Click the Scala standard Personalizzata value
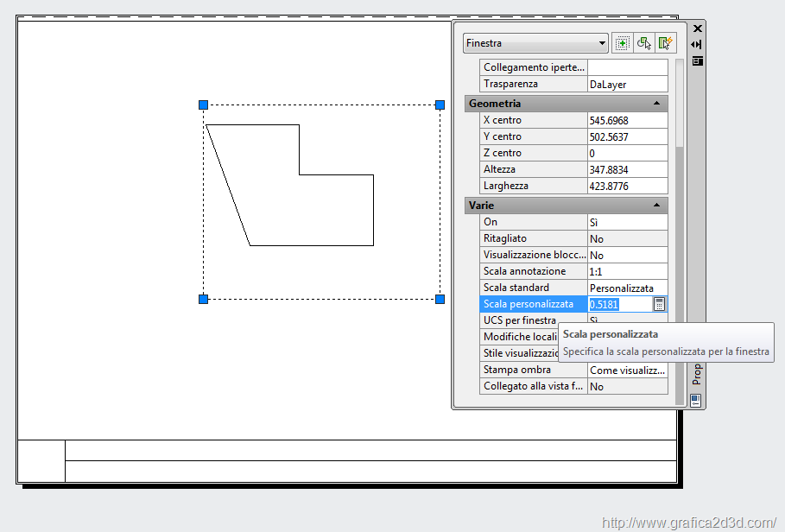Screen dimensions: 785x532 pyautogui.click(x=626, y=288)
